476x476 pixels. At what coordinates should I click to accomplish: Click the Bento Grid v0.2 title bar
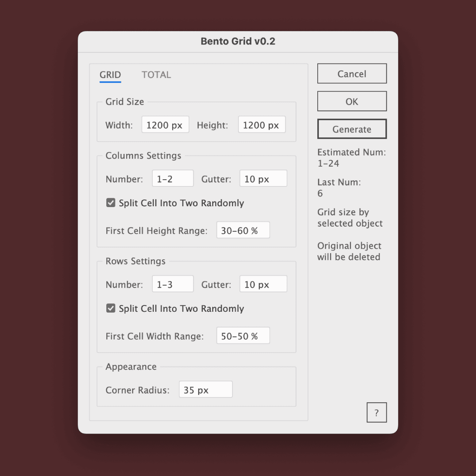coord(238,42)
